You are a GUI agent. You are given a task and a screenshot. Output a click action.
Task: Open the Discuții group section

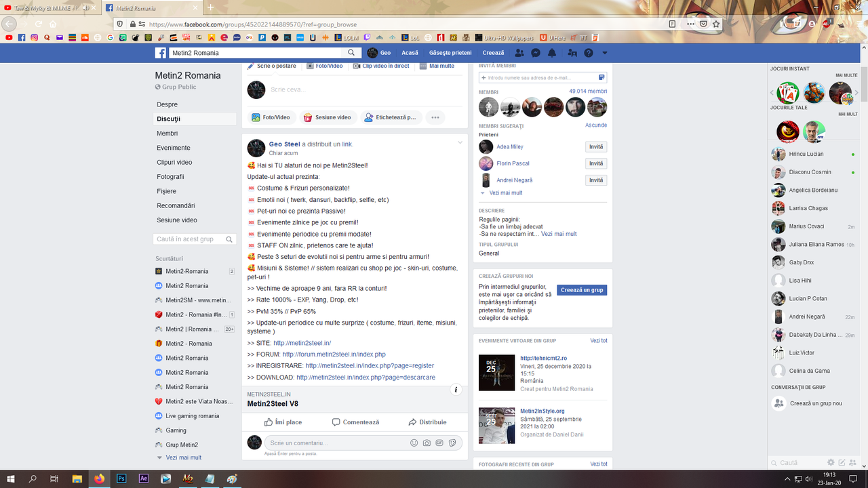[195, 119]
